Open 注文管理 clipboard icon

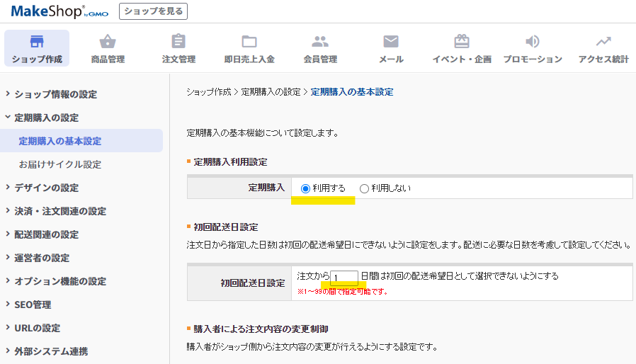178,41
